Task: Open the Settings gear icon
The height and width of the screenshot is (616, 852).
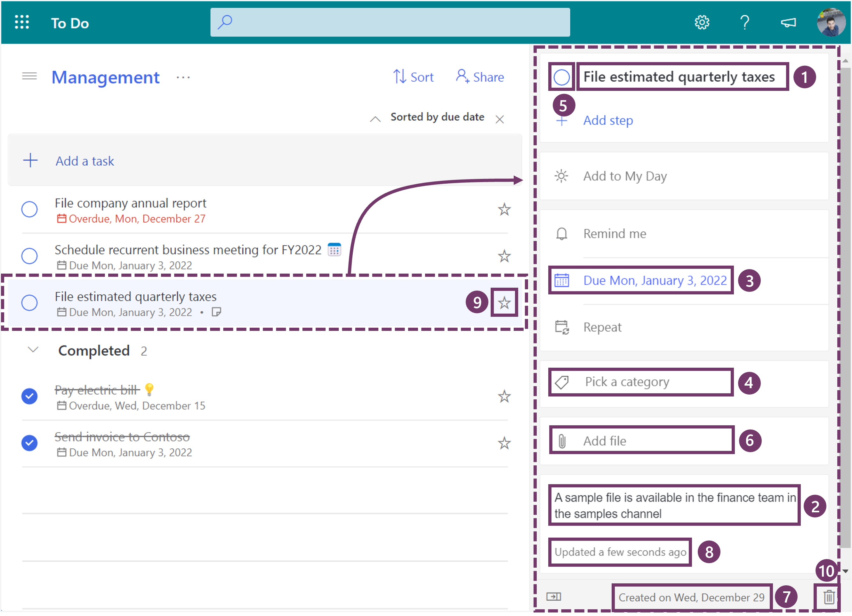Action: 701,22
